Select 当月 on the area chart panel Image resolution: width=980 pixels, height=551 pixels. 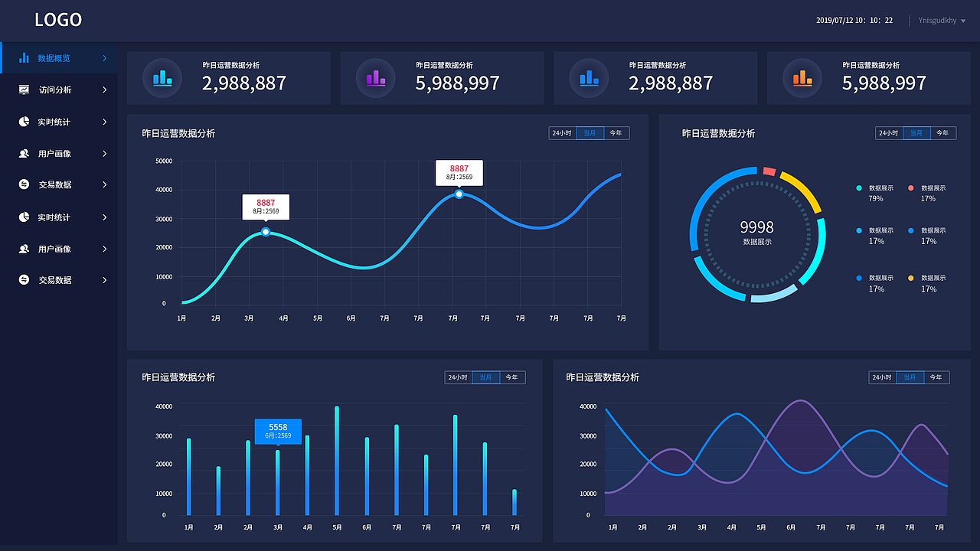click(x=910, y=377)
